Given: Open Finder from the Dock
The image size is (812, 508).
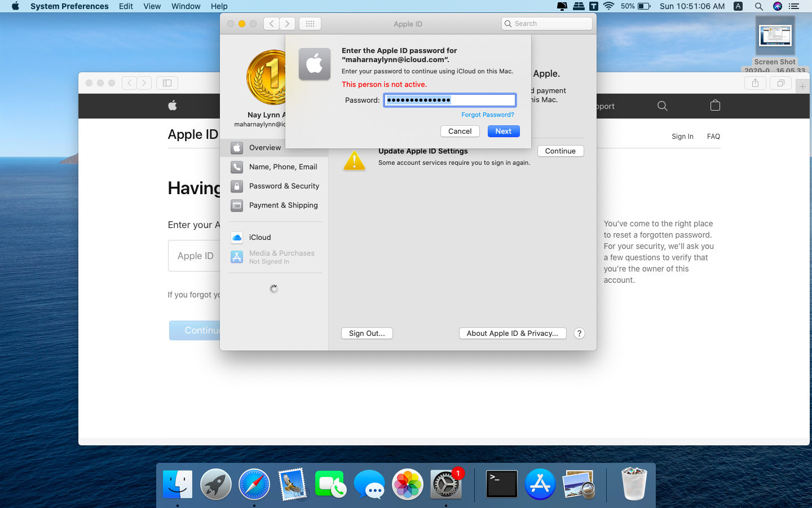Looking at the screenshot, I should coord(177,484).
